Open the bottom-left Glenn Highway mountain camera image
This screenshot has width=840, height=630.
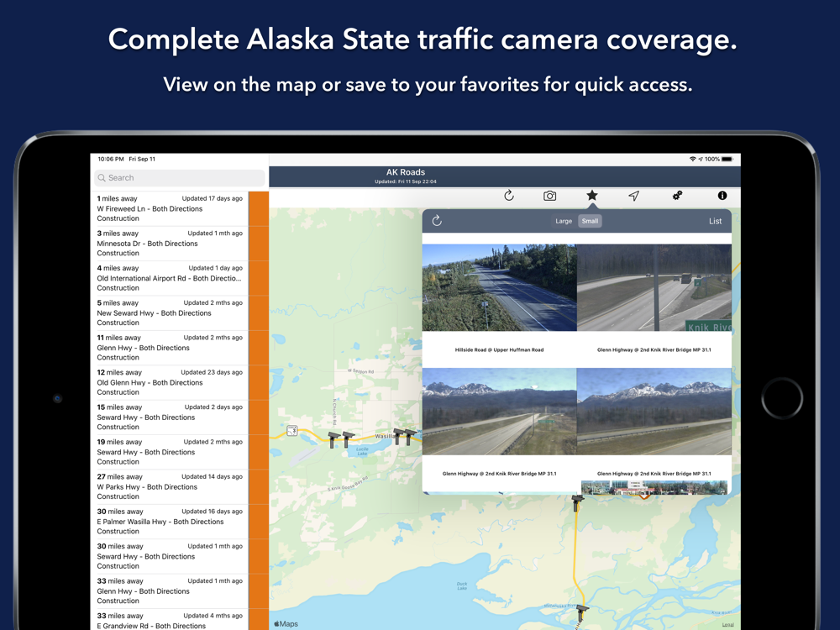(499, 412)
